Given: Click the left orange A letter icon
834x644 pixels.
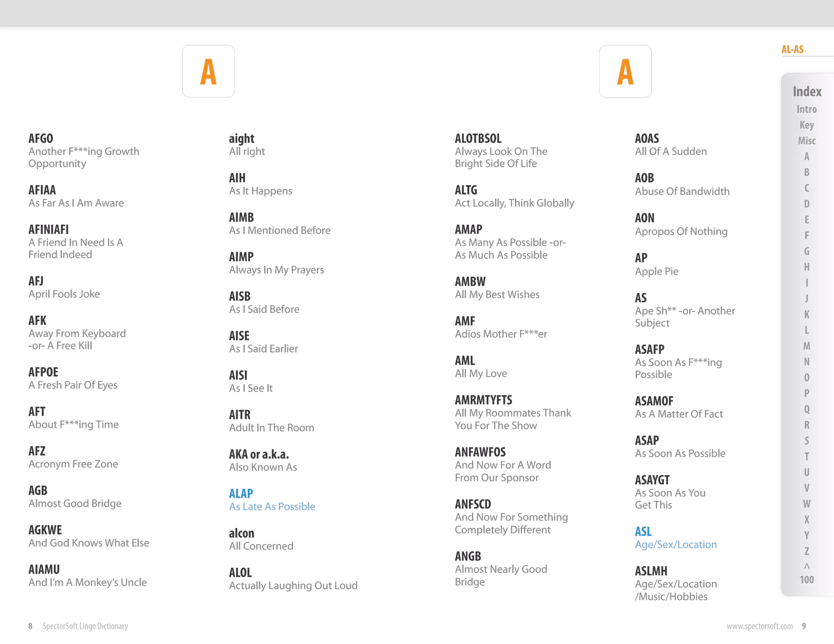Looking at the screenshot, I should click(x=208, y=71).
